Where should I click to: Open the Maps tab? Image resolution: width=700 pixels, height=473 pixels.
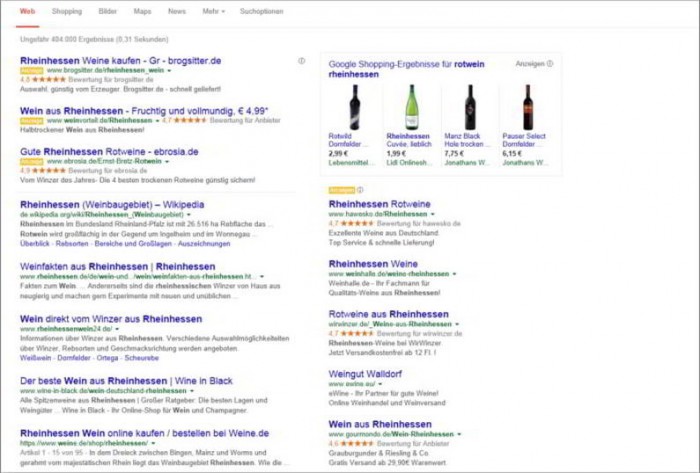pyautogui.click(x=142, y=11)
